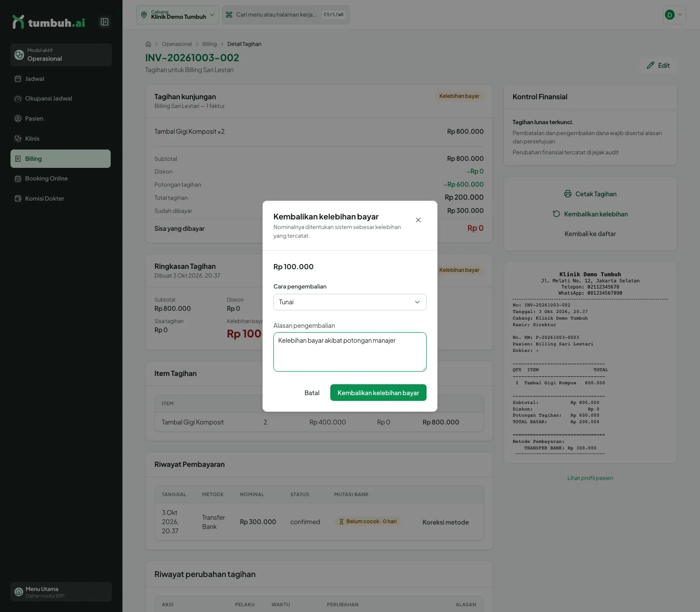Click the Tambal Gigi Komposit item row

[x=319, y=422]
